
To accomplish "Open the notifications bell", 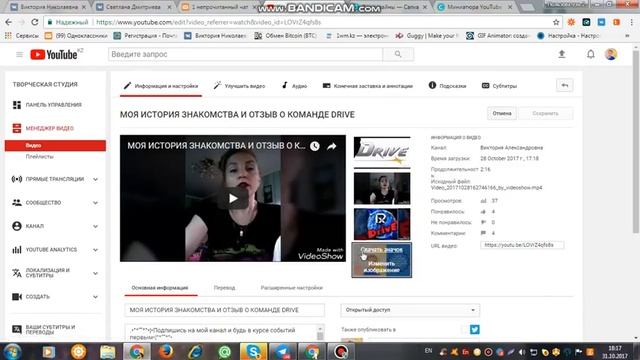I will click(x=591, y=54).
